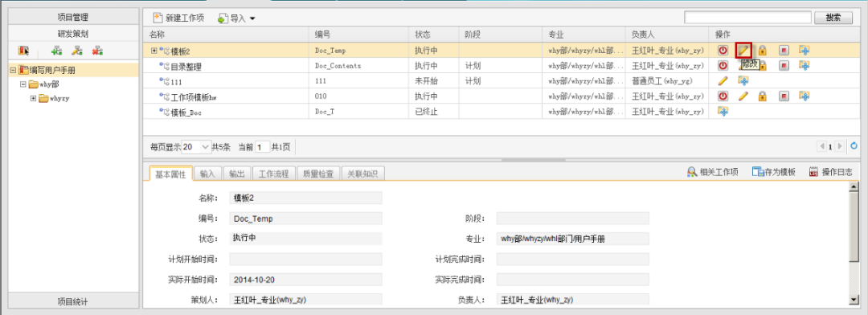Go to the next page arrow
Screen dimensions: 868x315
[840, 147]
